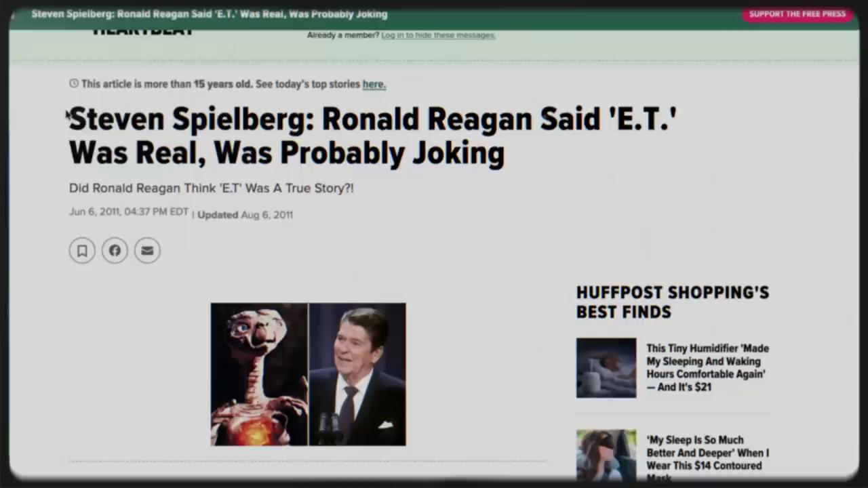Click the email share icon
This screenshot has height=488, width=868.
pos(147,251)
